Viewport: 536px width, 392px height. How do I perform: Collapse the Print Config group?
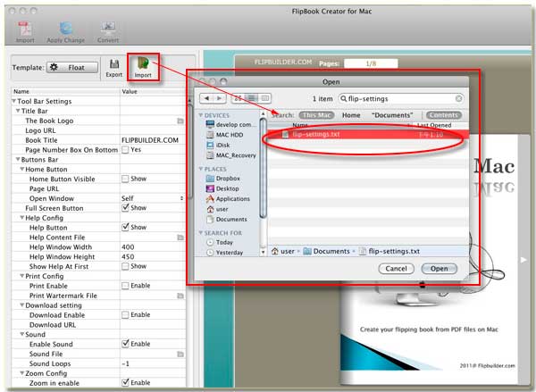pyautogui.click(x=21, y=276)
